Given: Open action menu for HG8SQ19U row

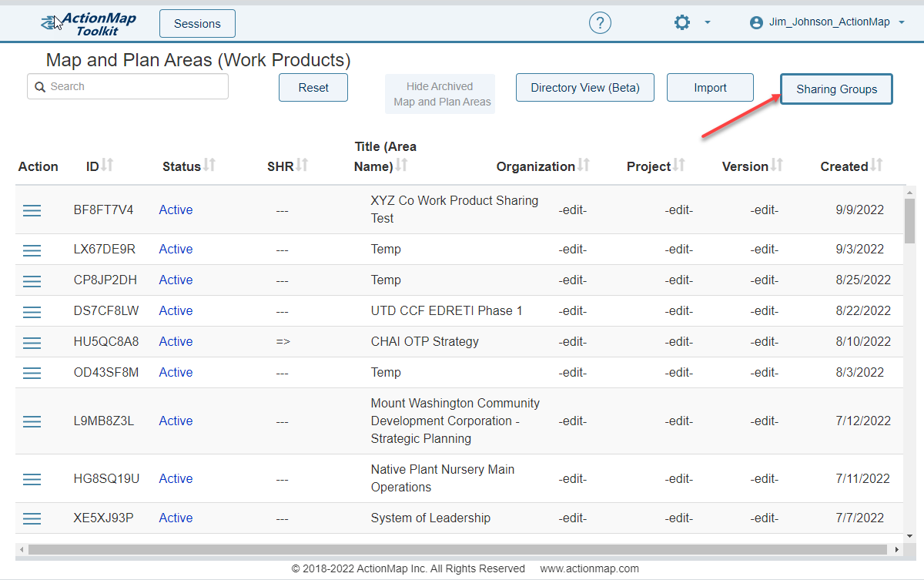Looking at the screenshot, I should click(x=32, y=479).
